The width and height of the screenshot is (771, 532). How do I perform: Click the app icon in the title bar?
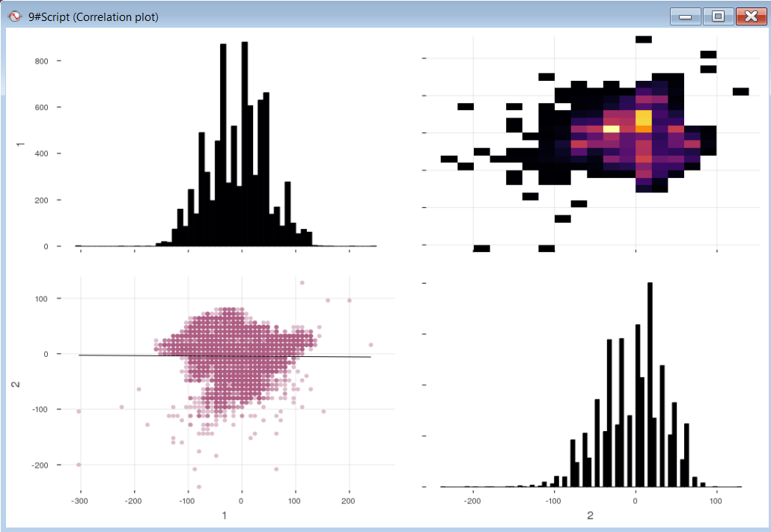(13, 16)
